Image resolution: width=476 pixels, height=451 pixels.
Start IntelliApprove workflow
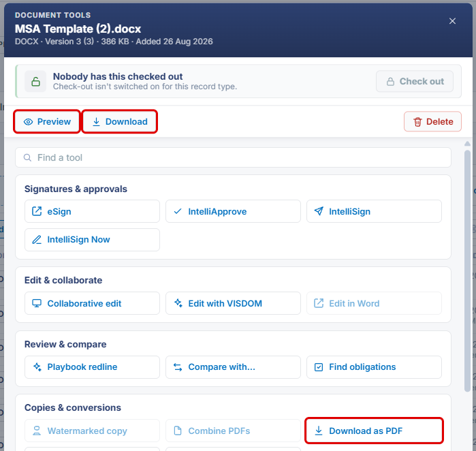[x=233, y=211]
